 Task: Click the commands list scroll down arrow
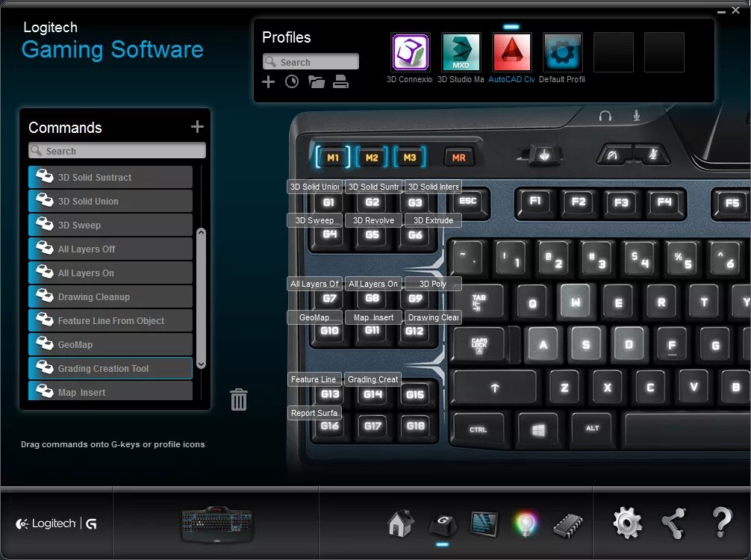(201, 364)
